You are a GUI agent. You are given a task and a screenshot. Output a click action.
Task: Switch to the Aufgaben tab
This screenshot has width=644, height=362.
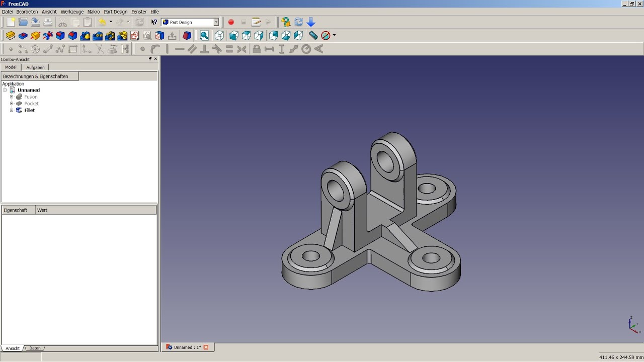click(35, 67)
